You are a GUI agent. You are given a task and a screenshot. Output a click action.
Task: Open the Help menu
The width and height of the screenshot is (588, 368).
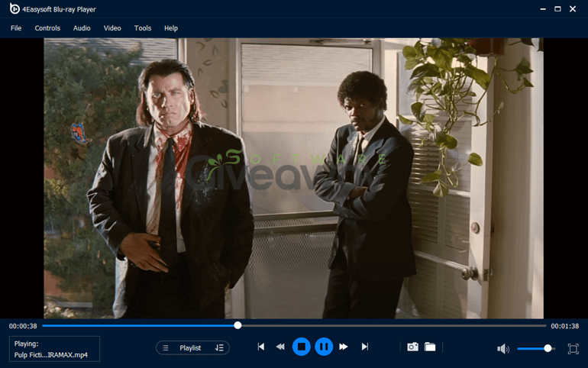click(170, 28)
